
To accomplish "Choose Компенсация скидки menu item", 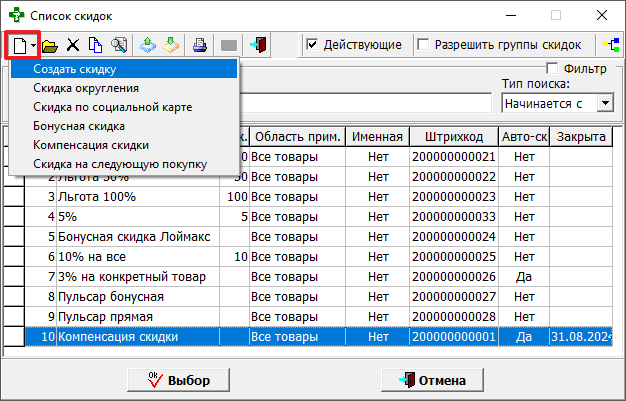I will (124, 145).
